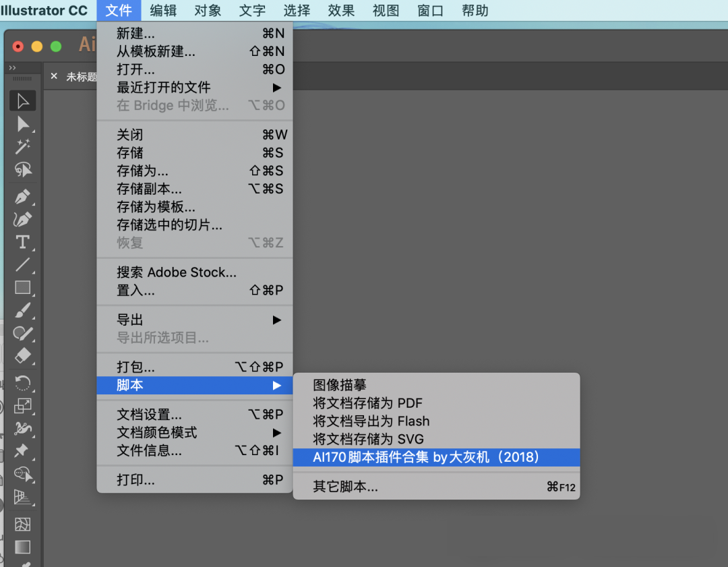Expand the 最近打开的文件 submenu
This screenshot has height=567, width=728.
[x=195, y=87]
